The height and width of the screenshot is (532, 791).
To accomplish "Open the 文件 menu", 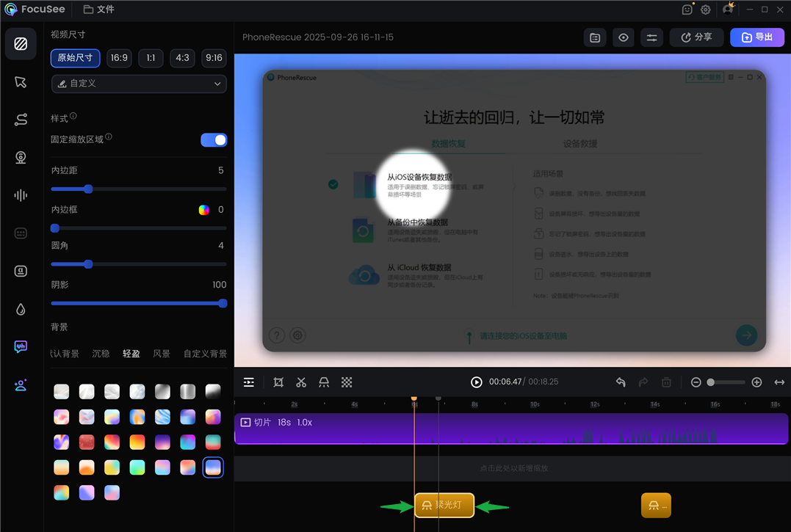I will coord(99,10).
